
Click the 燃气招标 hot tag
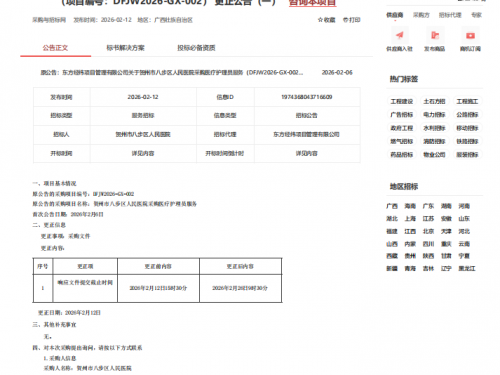(x=402, y=141)
